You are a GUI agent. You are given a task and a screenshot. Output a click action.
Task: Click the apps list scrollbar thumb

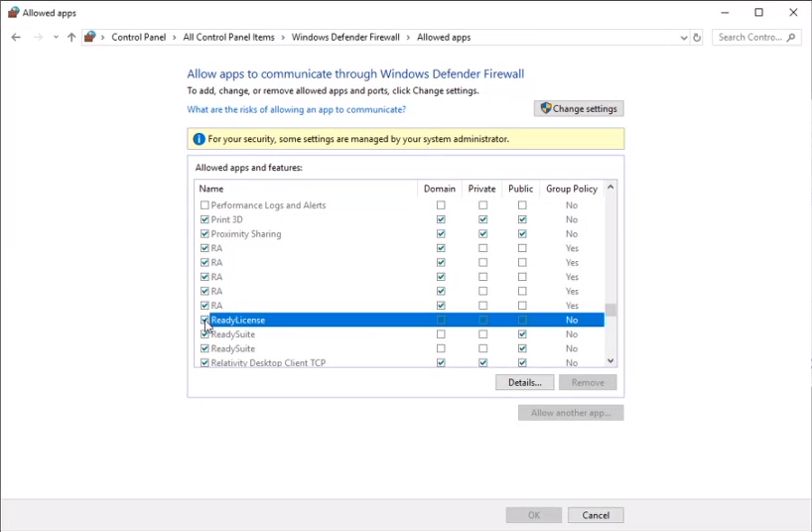[610, 310]
